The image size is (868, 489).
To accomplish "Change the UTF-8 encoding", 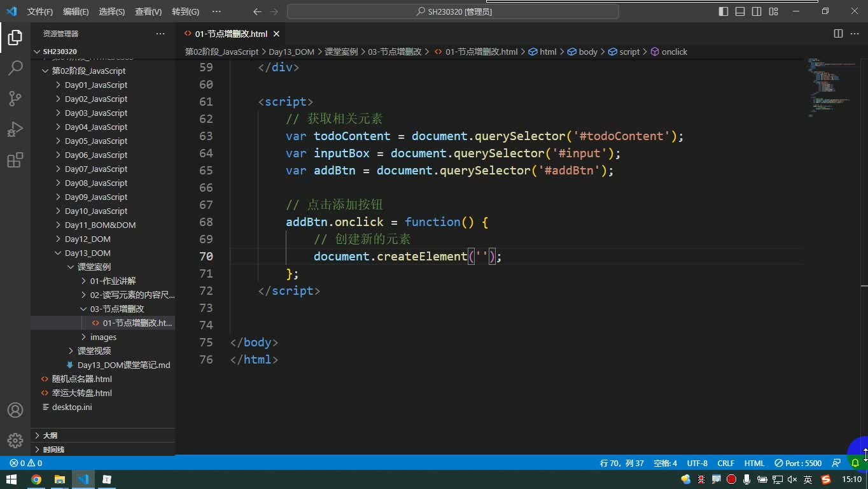I will point(697,463).
